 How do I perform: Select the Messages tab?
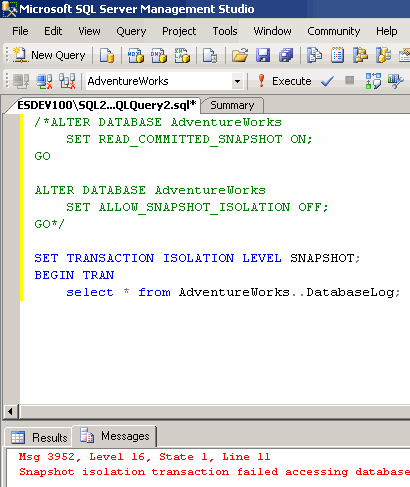(115, 436)
